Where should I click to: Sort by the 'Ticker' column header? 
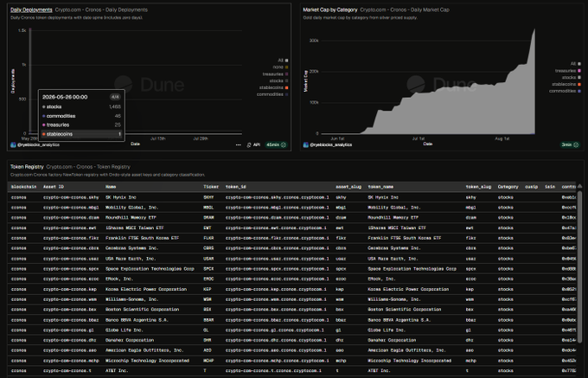(x=211, y=187)
